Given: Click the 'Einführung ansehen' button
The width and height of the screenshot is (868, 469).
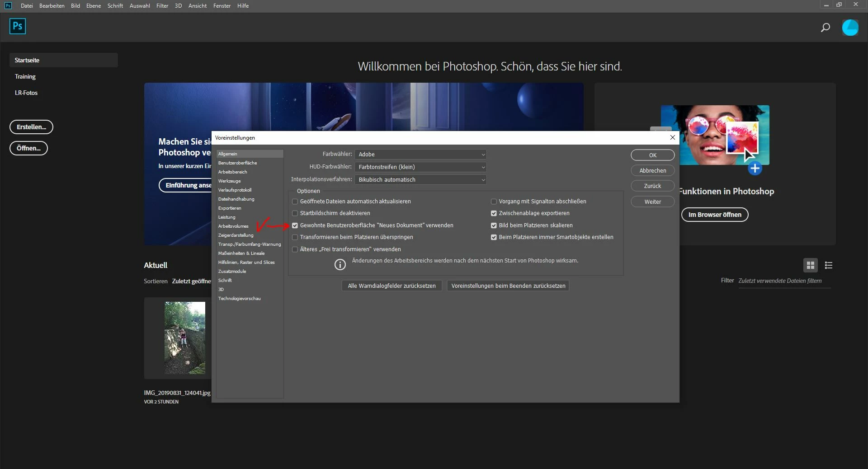Looking at the screenshot, I should point(186,185).
